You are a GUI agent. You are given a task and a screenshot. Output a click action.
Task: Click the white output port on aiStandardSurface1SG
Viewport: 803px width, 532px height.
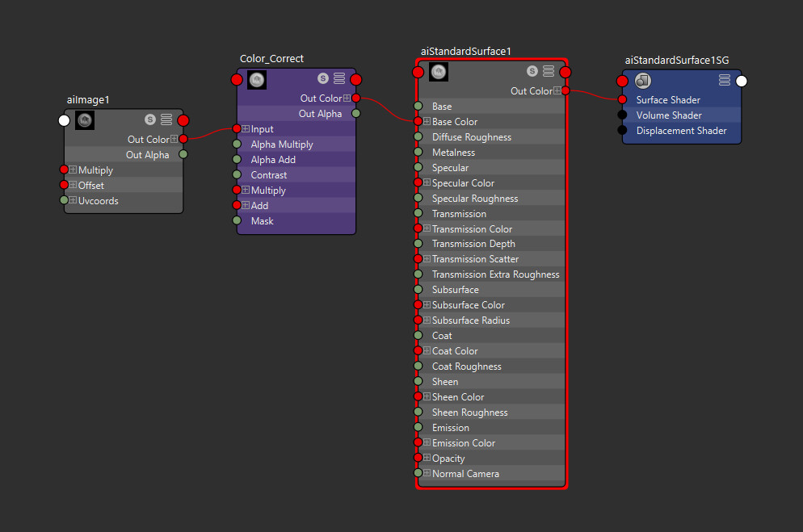pos(741,81)
